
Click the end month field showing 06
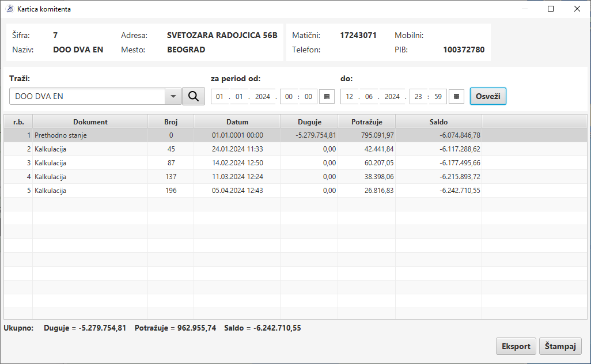point(368,97)
